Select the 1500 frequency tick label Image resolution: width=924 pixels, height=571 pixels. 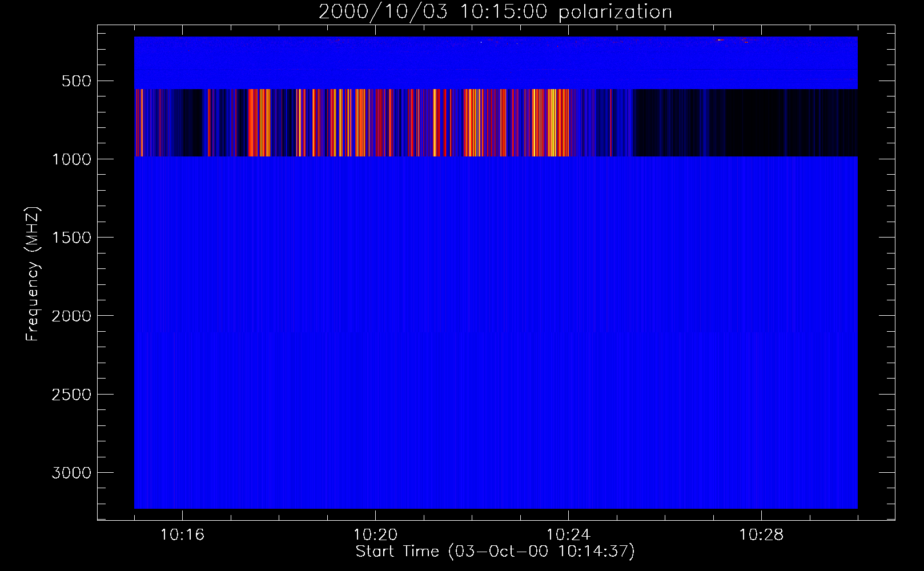(71, 238)
